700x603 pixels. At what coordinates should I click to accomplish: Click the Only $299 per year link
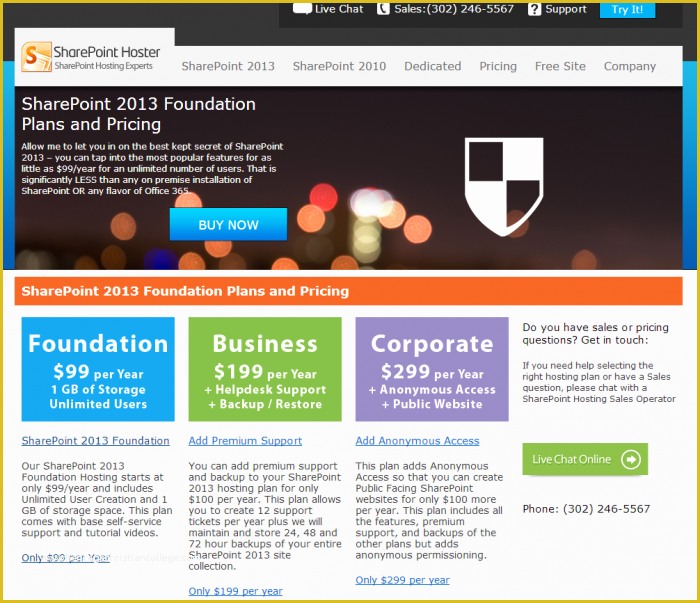tap(402, 580)
